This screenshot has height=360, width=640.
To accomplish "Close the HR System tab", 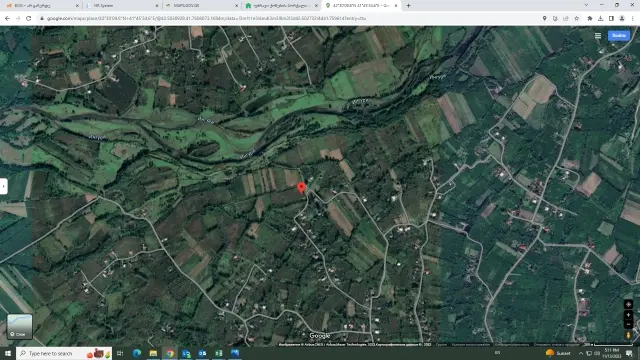I will click(x=157, y=6).
